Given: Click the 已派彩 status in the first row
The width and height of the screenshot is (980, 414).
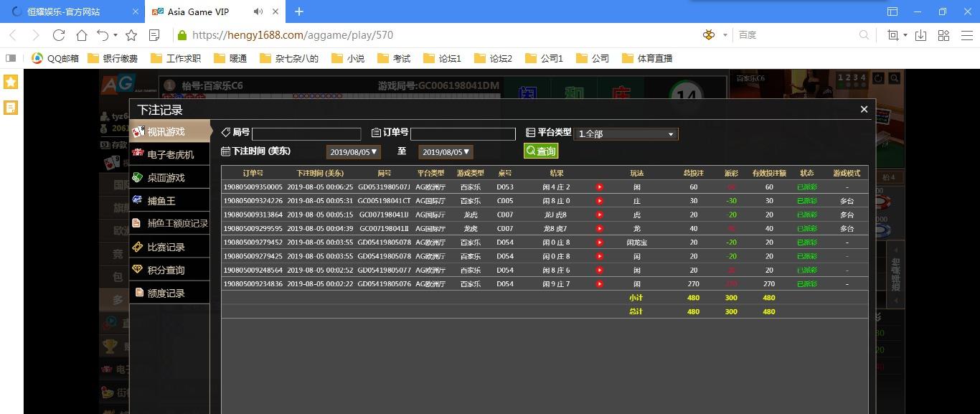Looking at the screenshot, I should 807,187.
